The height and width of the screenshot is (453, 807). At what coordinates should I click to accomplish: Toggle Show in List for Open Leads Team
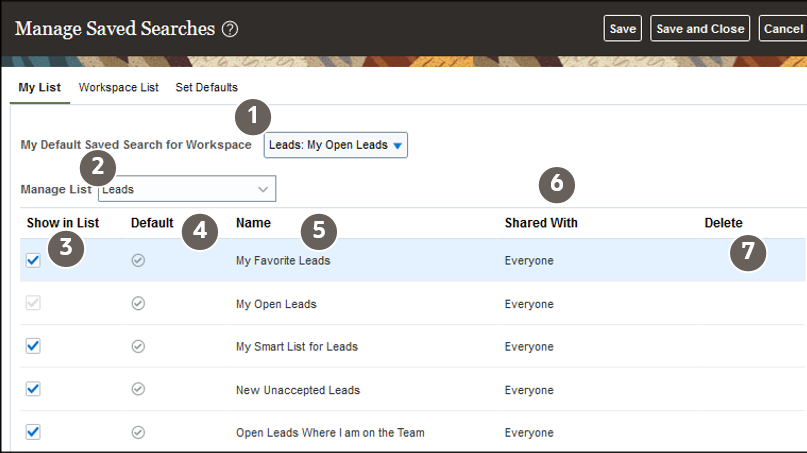pos(33,432)
